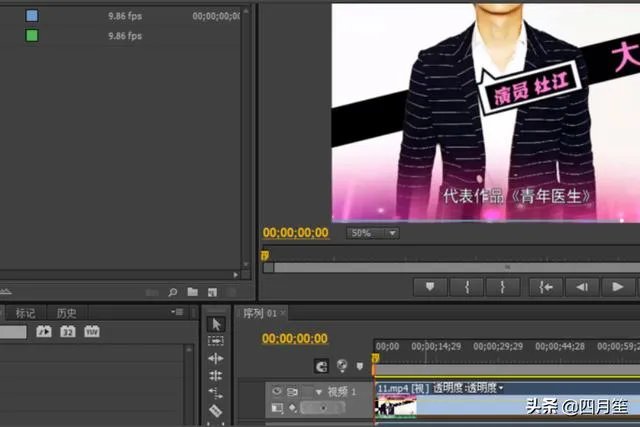Click the 00;00;00;00 media start value
640x427 pixels.
coord(216,16)
